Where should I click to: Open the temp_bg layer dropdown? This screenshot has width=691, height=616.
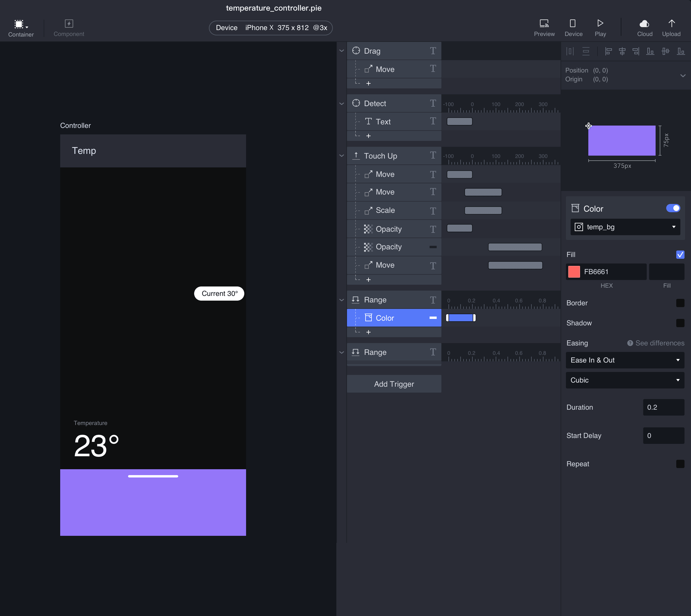(x=625, y=227)
